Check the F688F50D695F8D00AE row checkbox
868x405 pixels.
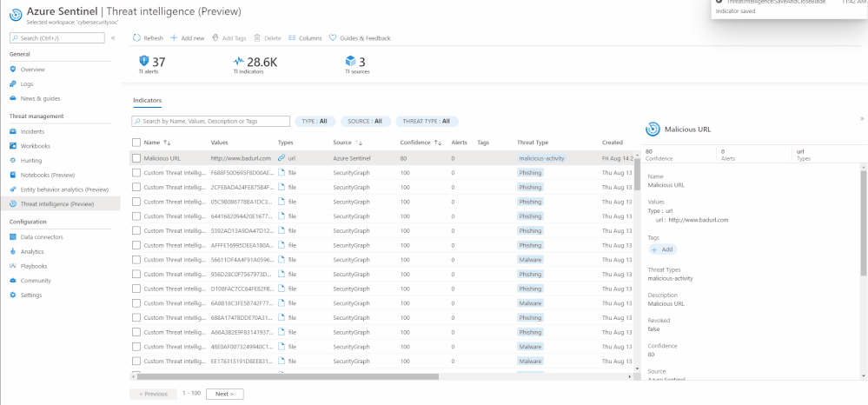click(136, 173)
